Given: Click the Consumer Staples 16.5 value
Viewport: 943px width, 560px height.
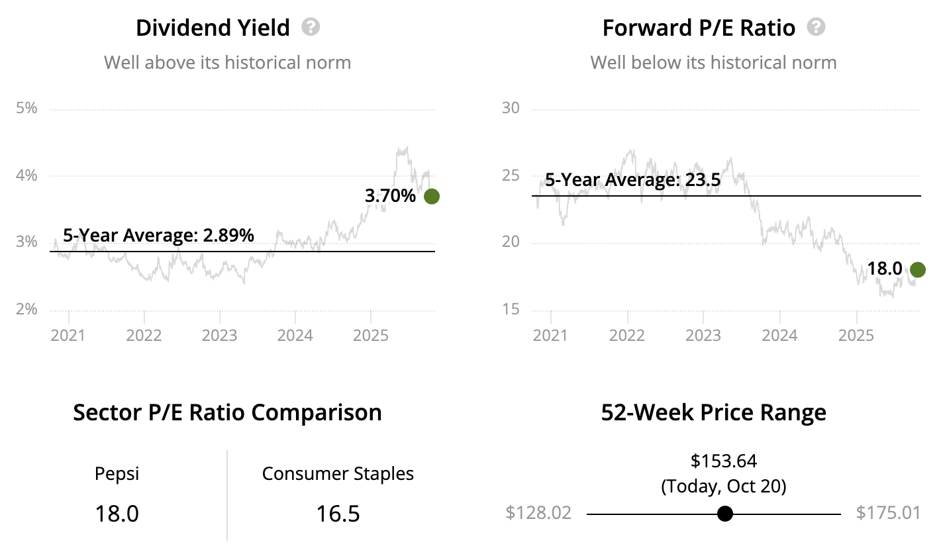Looking at the screenshot, I should [338, 514].
